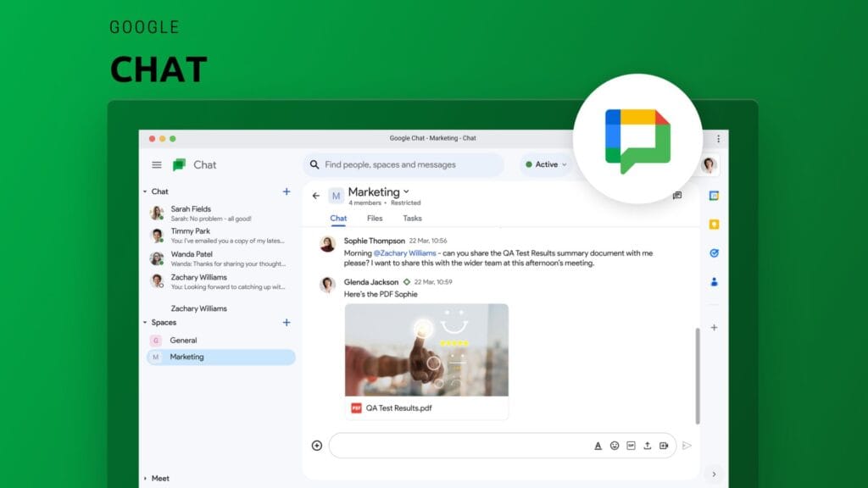Go back using the left arrow

316,196
